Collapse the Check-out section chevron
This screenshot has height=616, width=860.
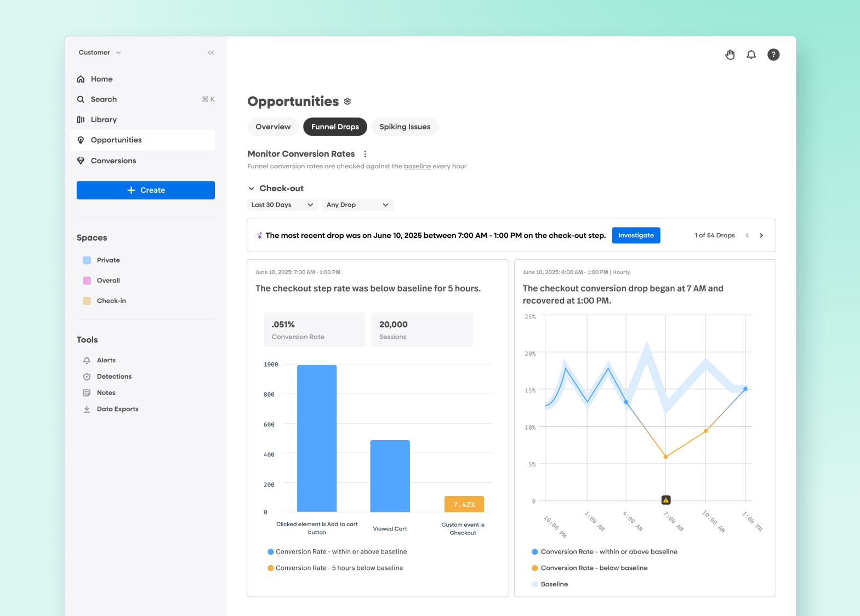tap(252, 189)
